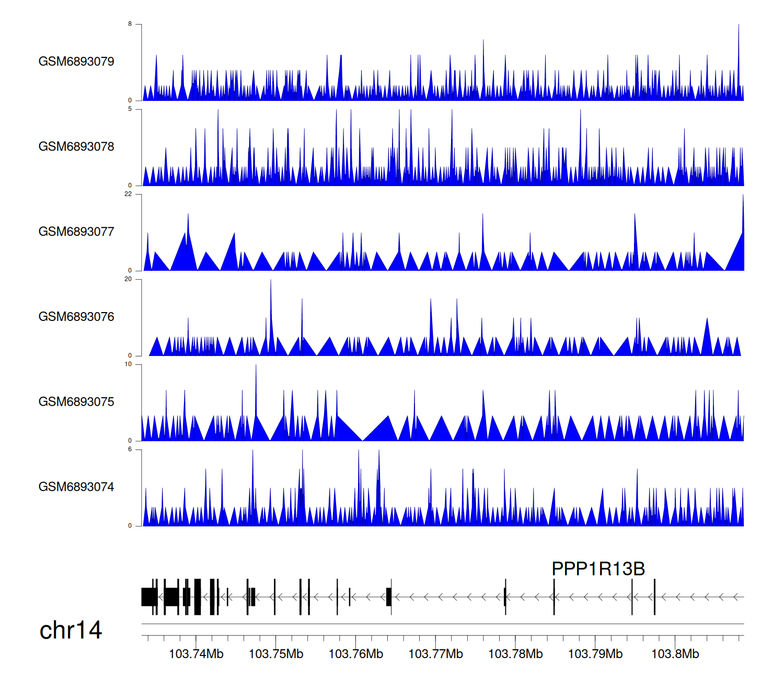This screenshot has width=784, height=690.
Task: Click the y-axis maximum 22 on GSM6893077
Action: [x=128, y=194]
